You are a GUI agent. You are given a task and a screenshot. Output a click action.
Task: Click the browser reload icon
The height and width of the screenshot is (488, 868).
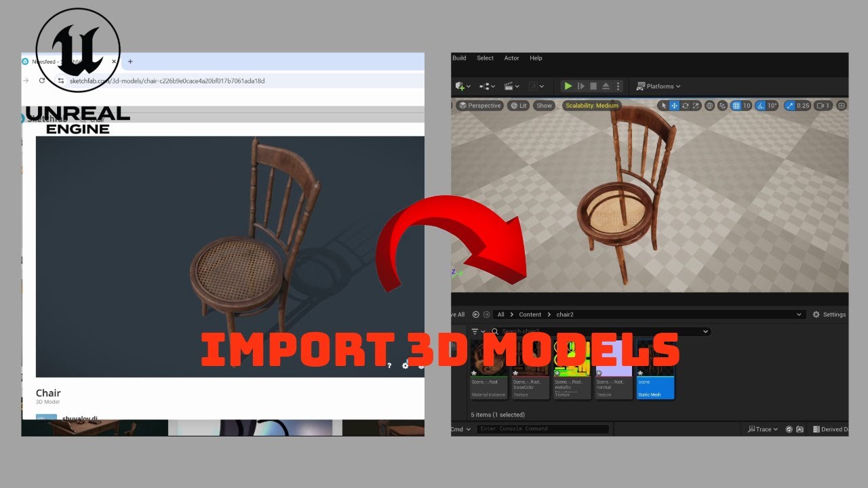click(x=42, y=81)
